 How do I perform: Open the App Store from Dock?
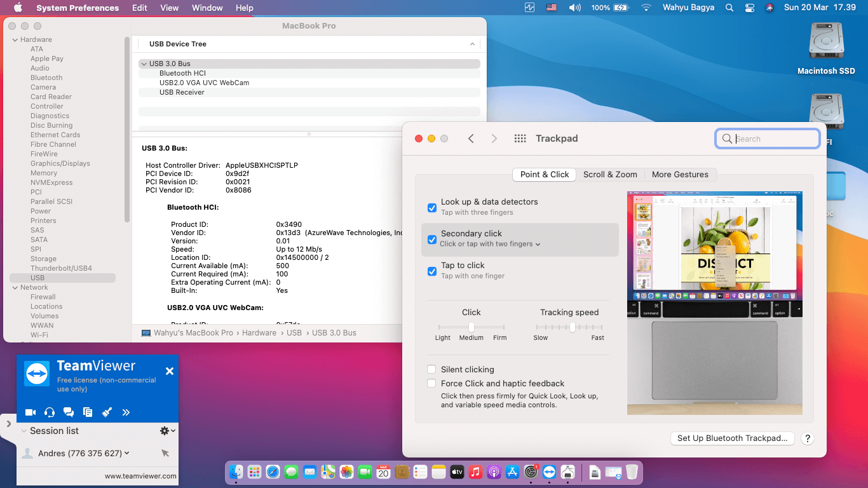(512, 472)
